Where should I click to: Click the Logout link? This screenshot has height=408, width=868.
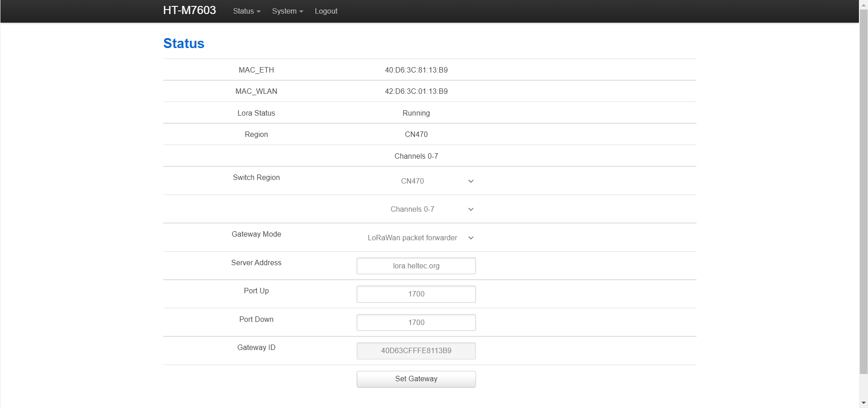tap(326, 11)
